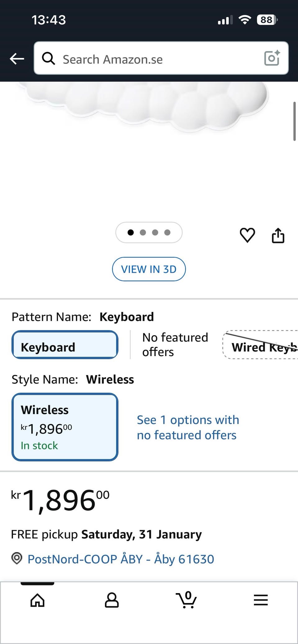Tap the image carousel page dots

149,232
